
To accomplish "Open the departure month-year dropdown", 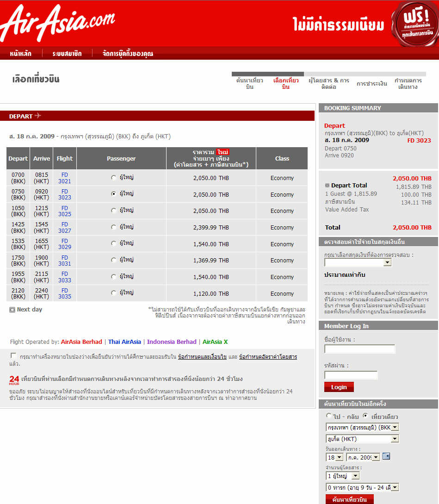I will pyautogui.click(x=363, y=457).
